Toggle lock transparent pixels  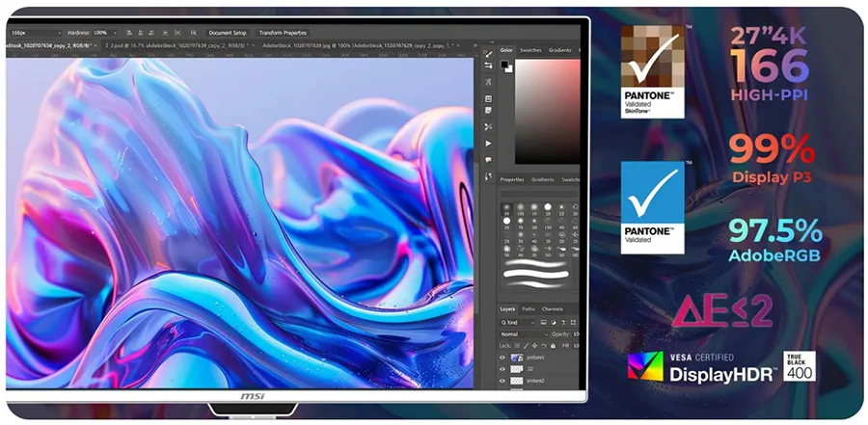click(517, 345)
